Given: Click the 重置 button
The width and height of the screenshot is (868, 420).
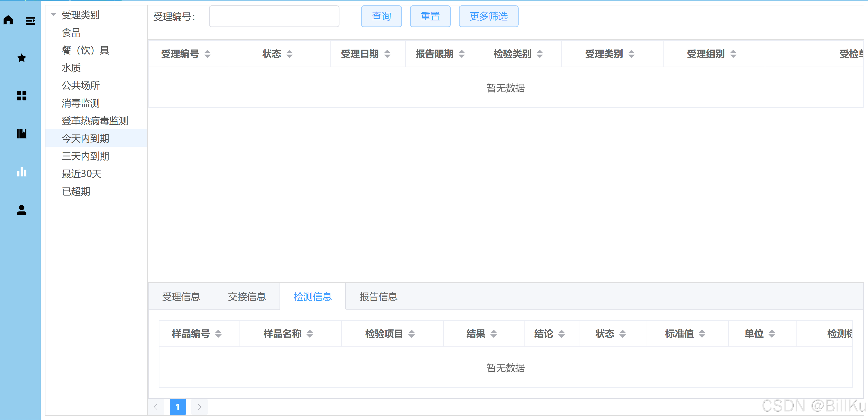Looking at the screenshot, I should click(430, 16).
